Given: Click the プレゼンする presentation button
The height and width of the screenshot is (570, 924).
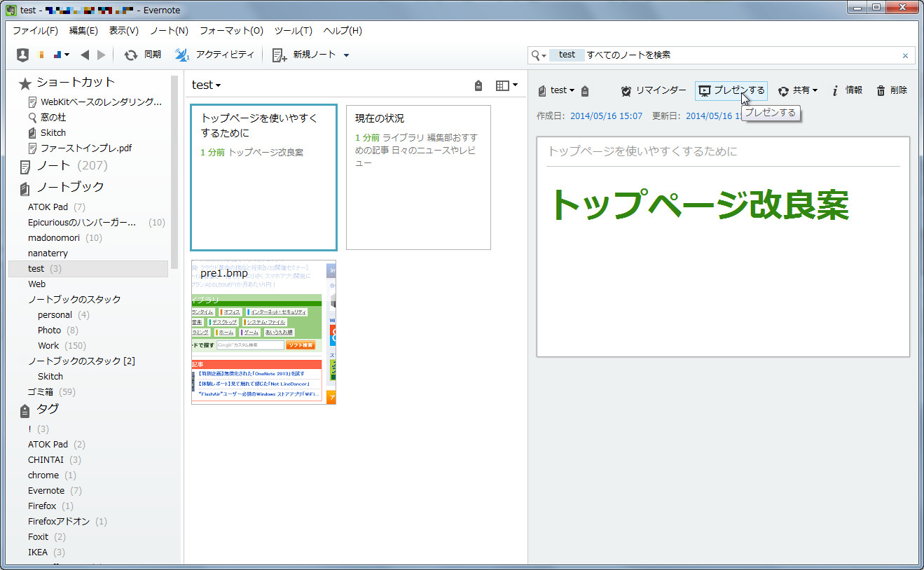Looking at the screenshot, I should 731,90.
